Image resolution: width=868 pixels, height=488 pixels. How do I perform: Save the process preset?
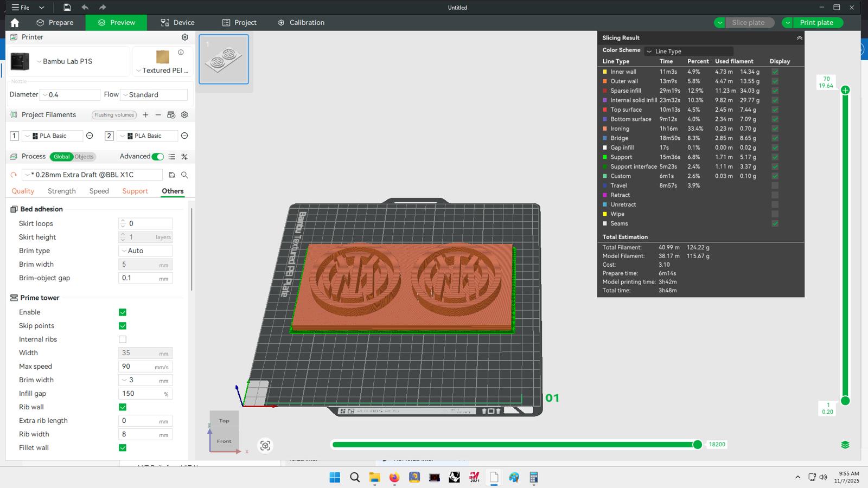[x=171, y=175]
